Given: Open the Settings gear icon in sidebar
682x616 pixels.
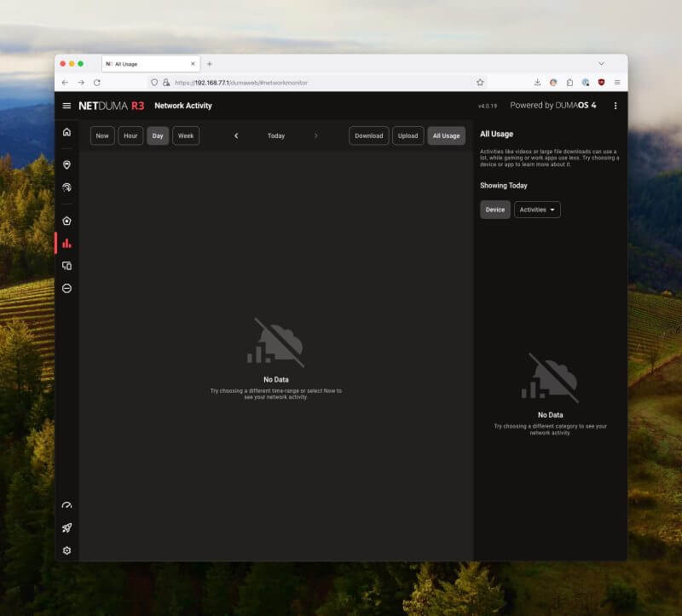Looking at the screenshot, I should pyautogui.click(x=66, y=550).
